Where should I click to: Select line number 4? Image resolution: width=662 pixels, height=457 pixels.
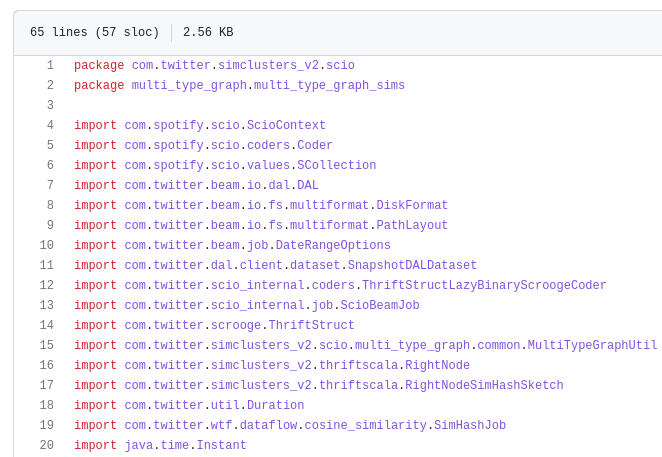[50, 125]
